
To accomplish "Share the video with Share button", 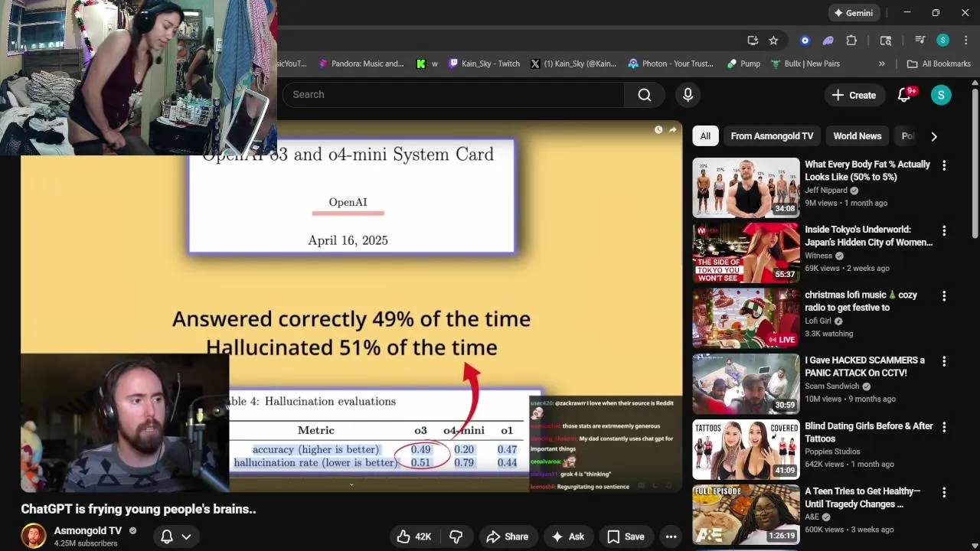I will coord(507,536).
